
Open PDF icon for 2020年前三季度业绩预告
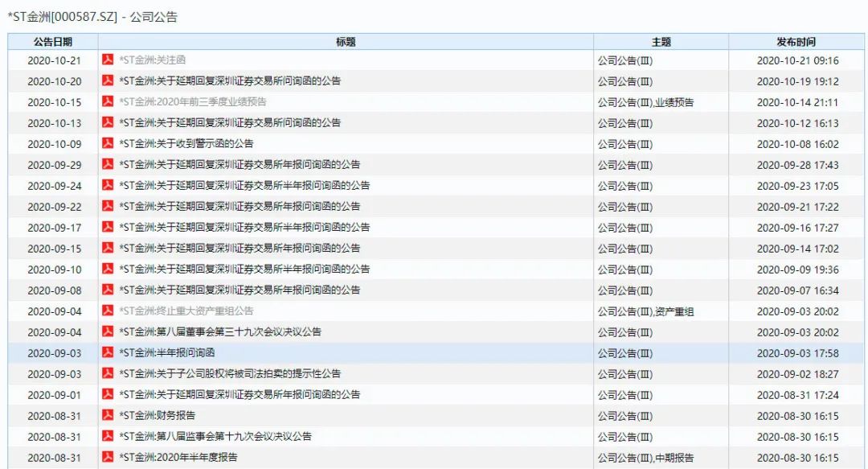point(108,101)
